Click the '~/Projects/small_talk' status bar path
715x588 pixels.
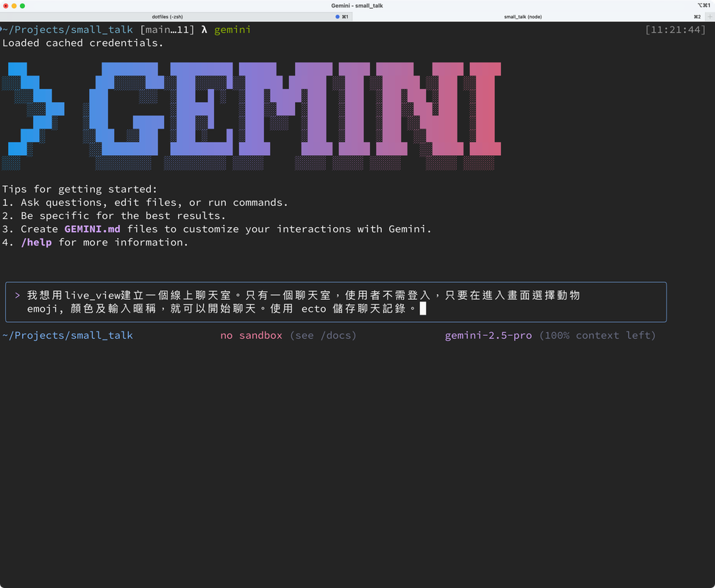coord(68,336)
